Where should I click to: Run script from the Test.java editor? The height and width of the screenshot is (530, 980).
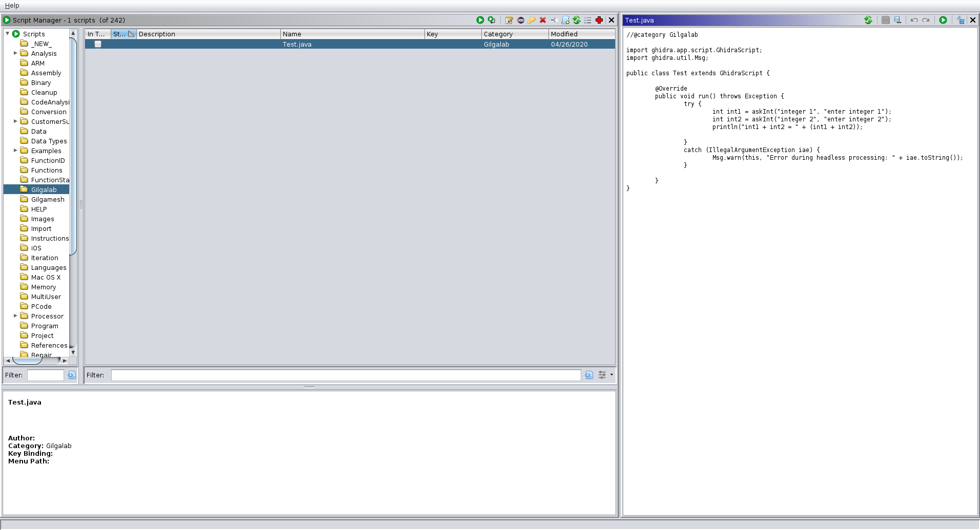(943, 20)
